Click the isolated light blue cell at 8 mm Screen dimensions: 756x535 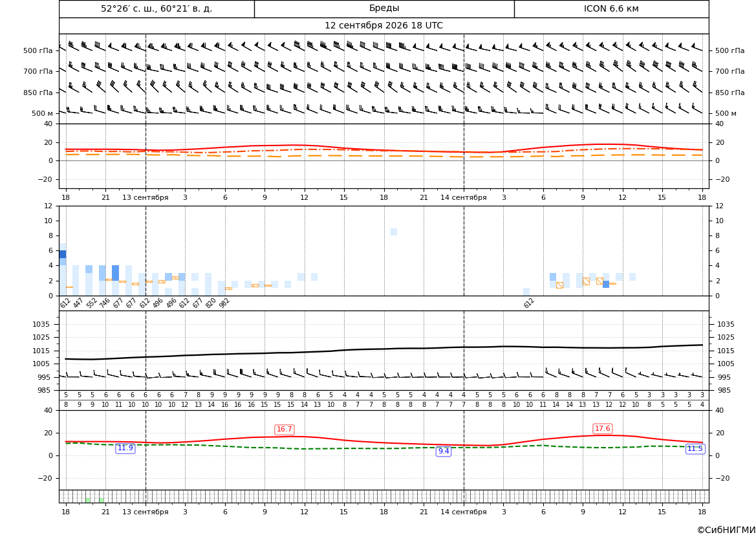(394, 232)
